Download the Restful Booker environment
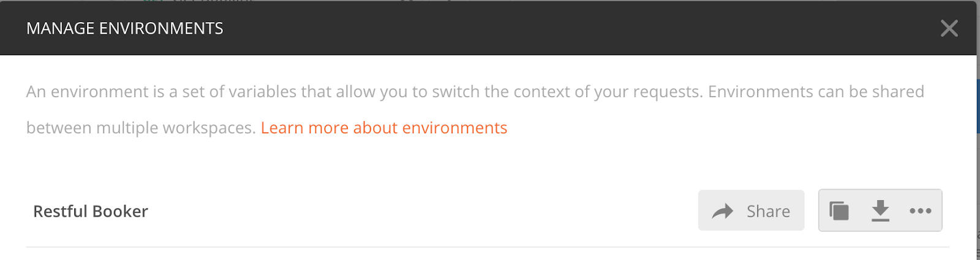 [x=880, y=211]
